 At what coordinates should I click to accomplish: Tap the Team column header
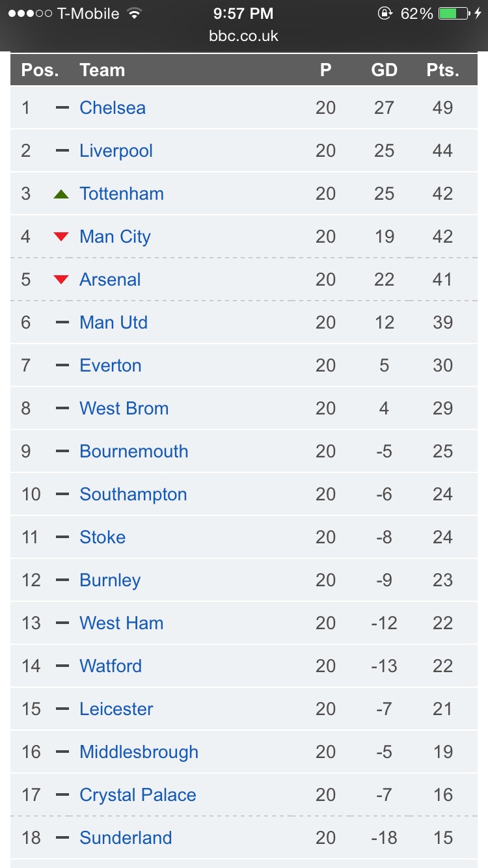tap(102, 70)
